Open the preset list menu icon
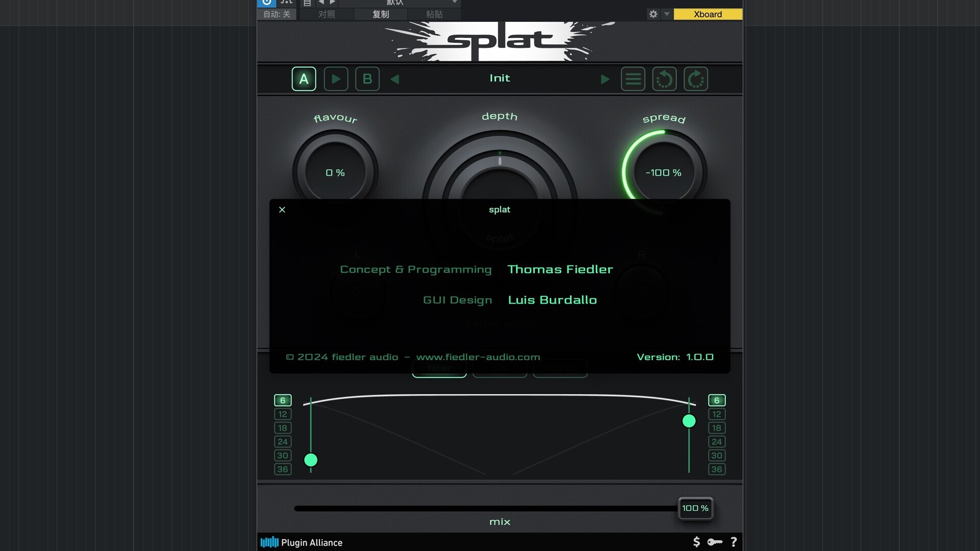980x551 pixels. click(633, 79)
